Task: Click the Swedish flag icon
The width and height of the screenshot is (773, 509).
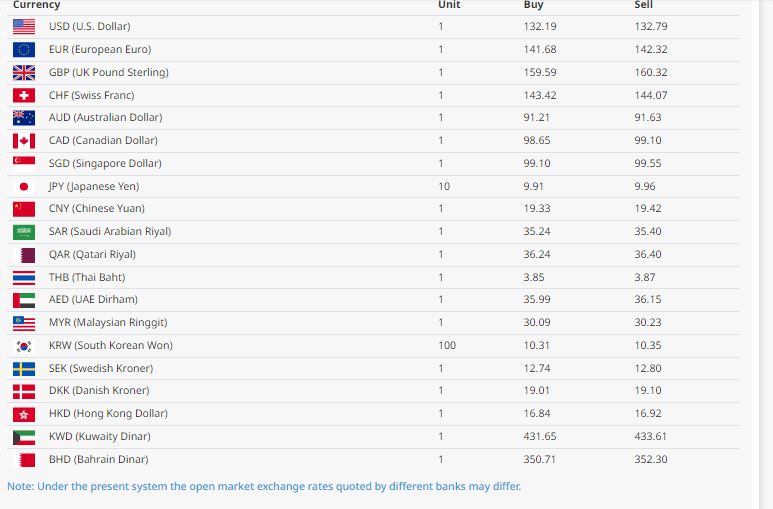Action: click(x=24, y=368)
